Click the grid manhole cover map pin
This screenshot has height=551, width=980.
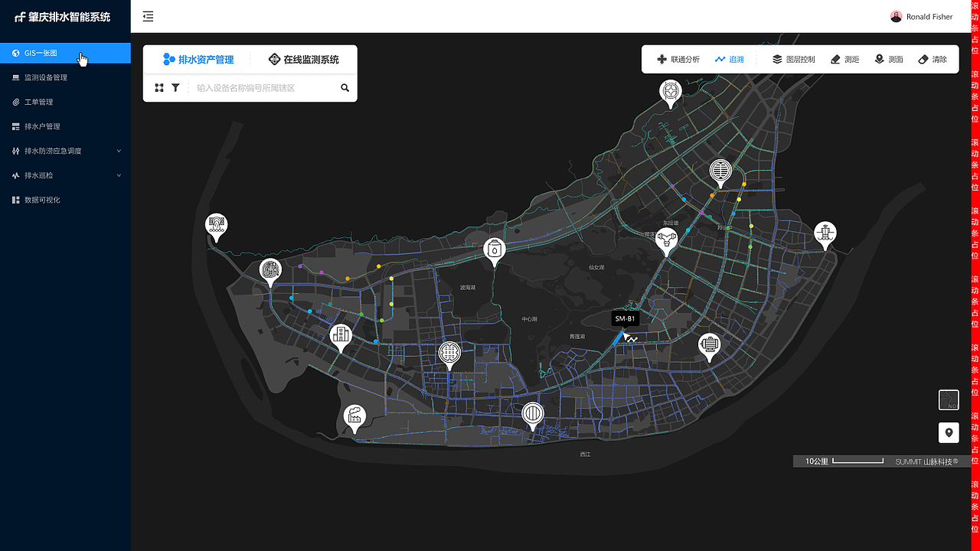coord(449,354)
